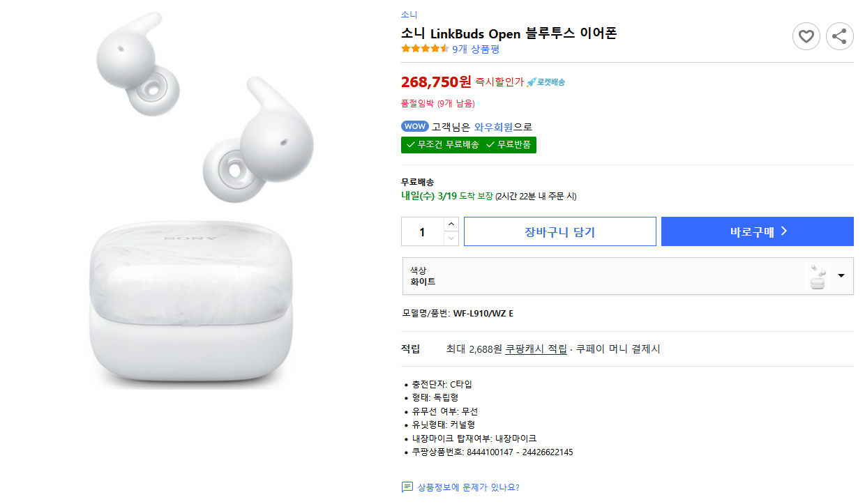Click the white earbuds color thumbnail
Screen dimensions: 865x504
(816, 276)
